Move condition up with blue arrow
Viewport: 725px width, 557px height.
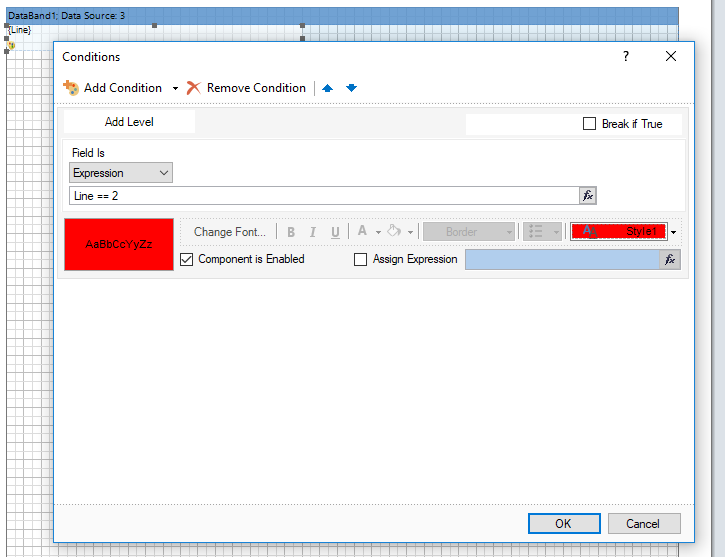point(327,88)
